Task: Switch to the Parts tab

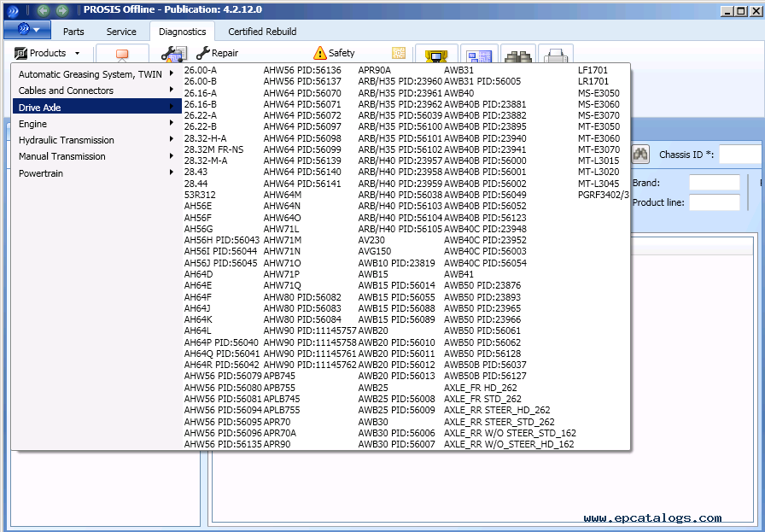Action: click(x=73, y=32)
